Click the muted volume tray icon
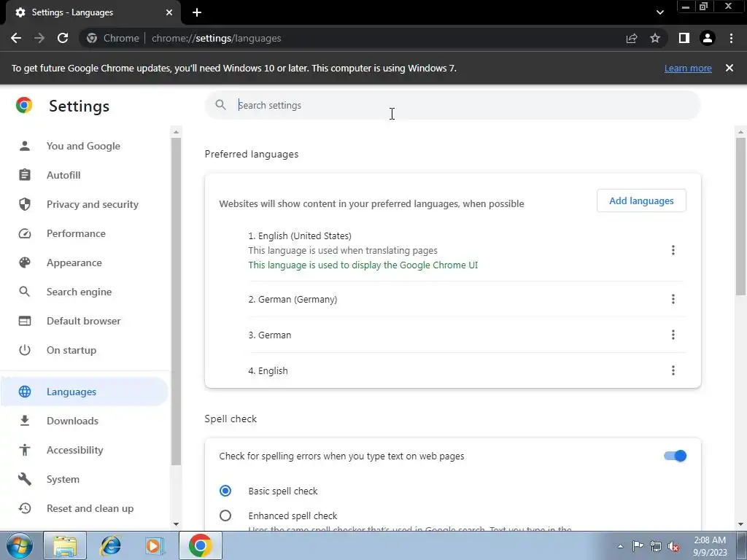 coord(673,546)
